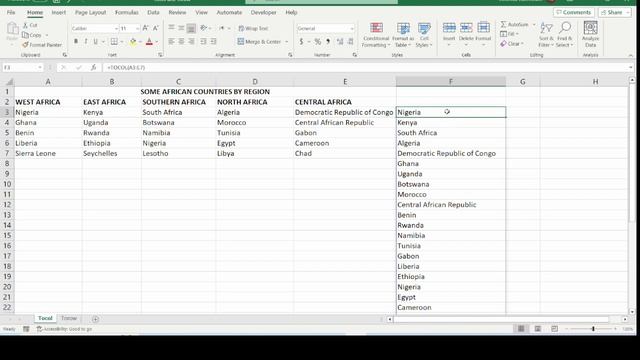The height and width of the screenshot is (360, 640).
Task: Click the Insert Function fx icon
Action: pos(93,67)
